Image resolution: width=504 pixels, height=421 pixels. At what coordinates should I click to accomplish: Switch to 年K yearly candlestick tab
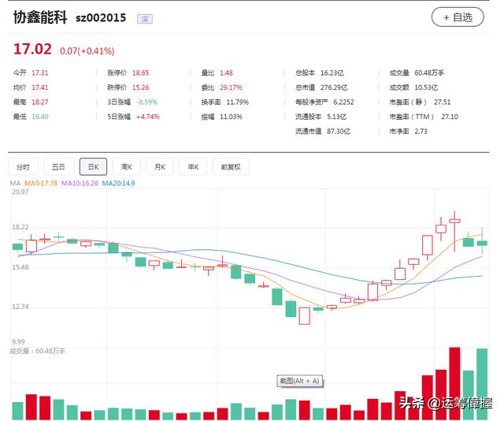click(x=193, y=166)
